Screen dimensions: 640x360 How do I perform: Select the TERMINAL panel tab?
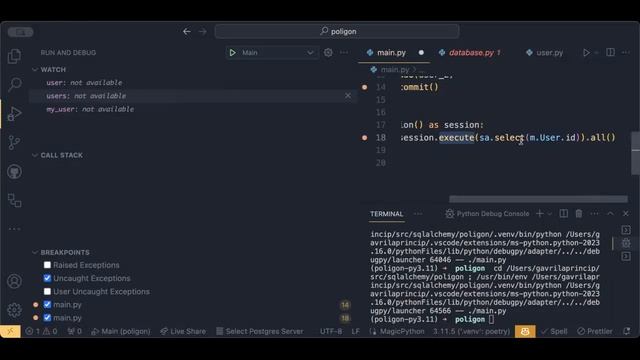[x=387, y=214]
